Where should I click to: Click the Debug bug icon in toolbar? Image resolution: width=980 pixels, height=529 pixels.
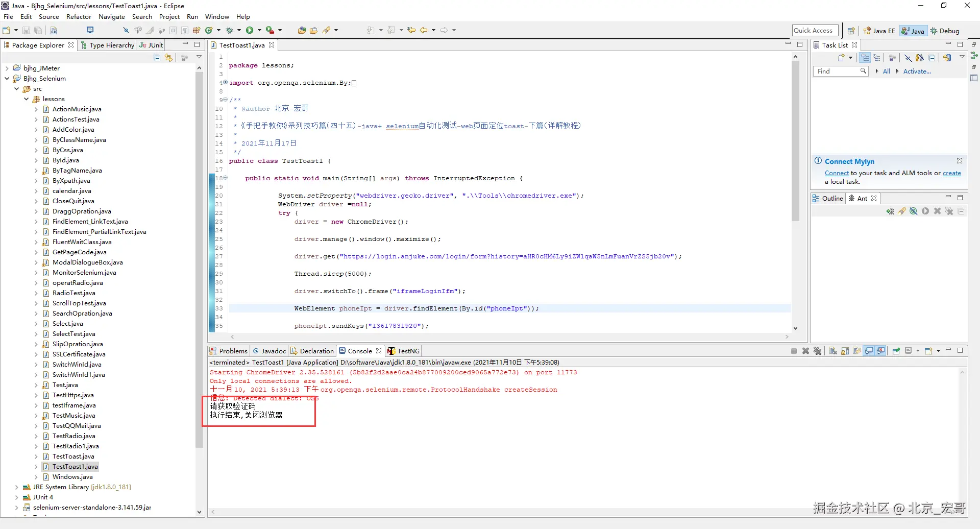click(230, 31)
